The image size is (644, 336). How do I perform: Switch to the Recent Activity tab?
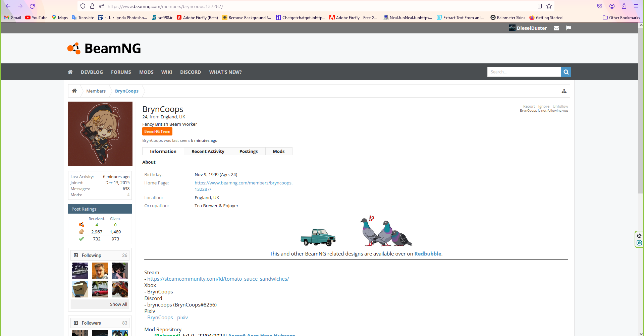click(208, 151)
